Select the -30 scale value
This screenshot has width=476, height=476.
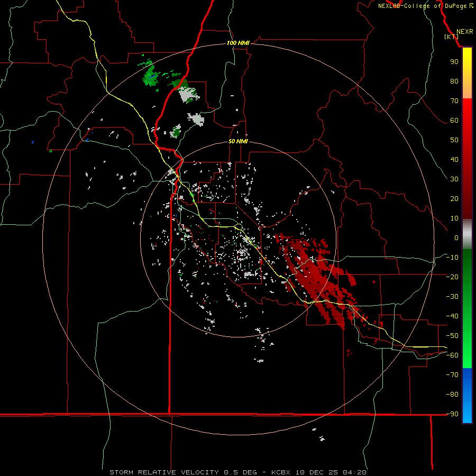(452, 297)
